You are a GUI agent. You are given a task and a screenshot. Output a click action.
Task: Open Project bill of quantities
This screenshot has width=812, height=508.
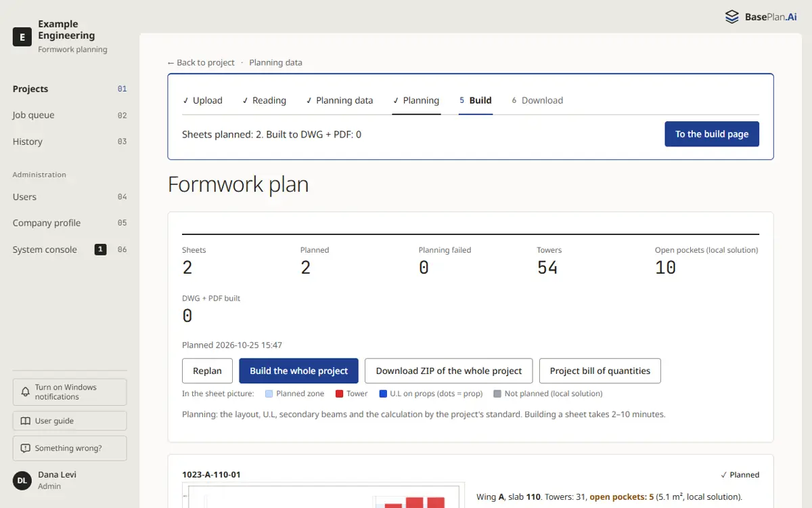600,371
